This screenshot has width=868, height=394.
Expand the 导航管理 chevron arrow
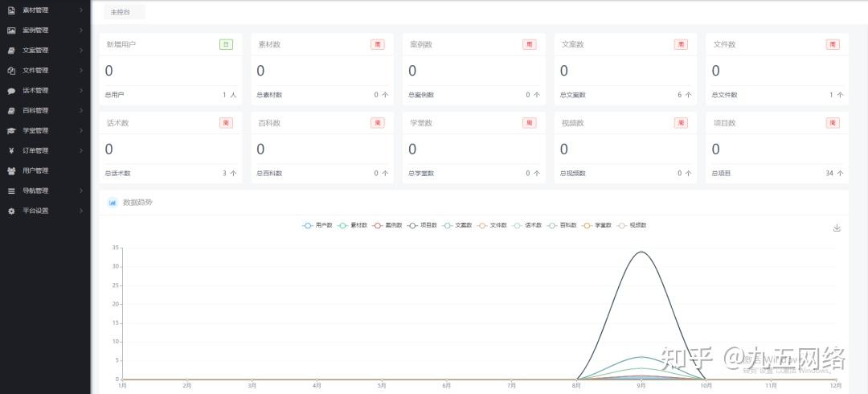(81, 191)
